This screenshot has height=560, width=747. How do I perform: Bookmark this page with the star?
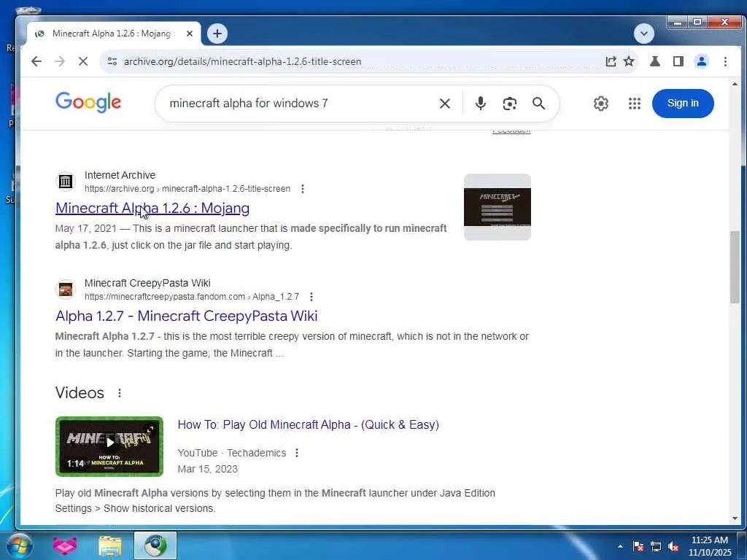point(629,61)
